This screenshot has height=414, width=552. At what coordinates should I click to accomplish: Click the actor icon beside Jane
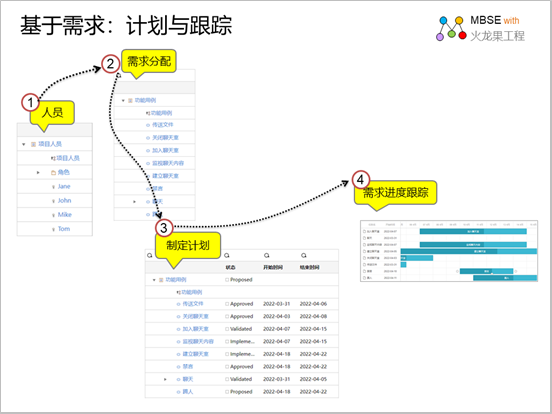tap(54, 187)
